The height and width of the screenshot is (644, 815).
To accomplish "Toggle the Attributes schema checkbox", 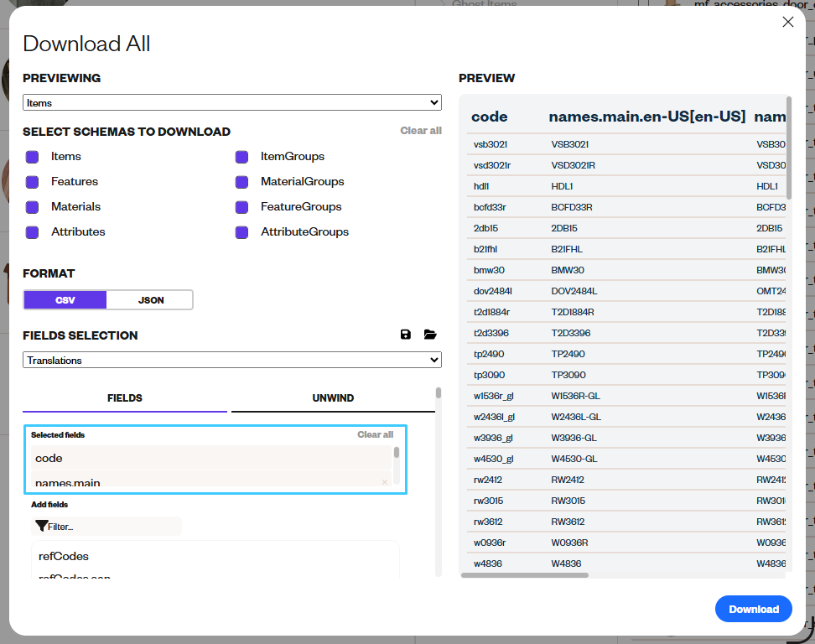I will (32, 231).
